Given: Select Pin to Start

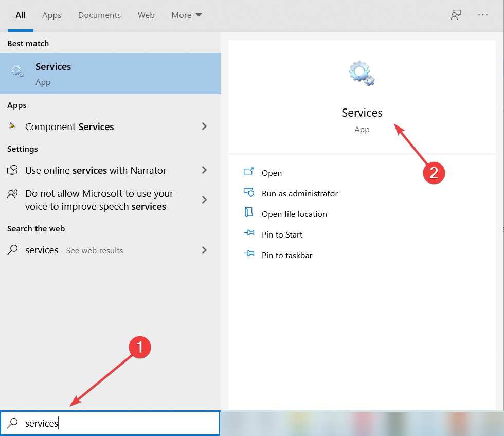Looking at the screenshot, I should 282,234.
